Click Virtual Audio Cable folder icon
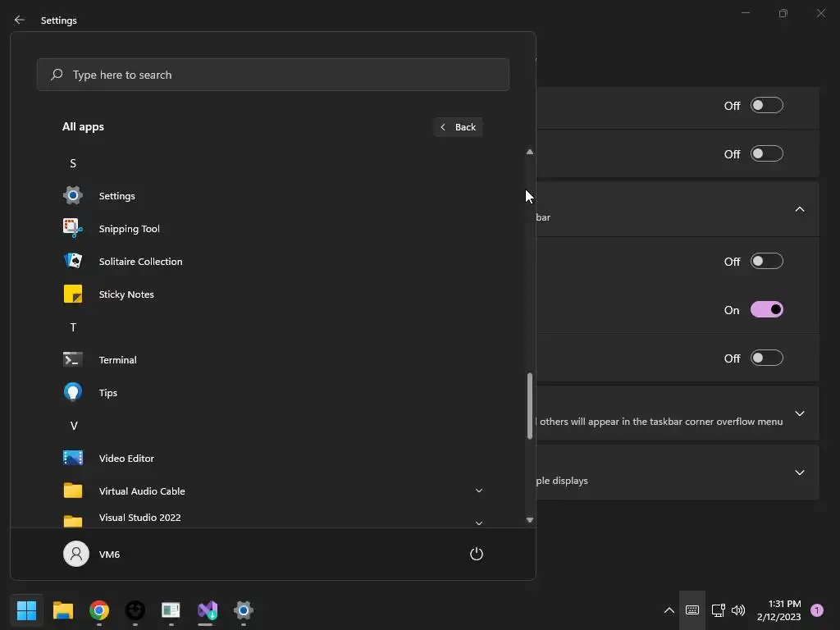The width and height of the screenshot is (840, 630). 73,491
